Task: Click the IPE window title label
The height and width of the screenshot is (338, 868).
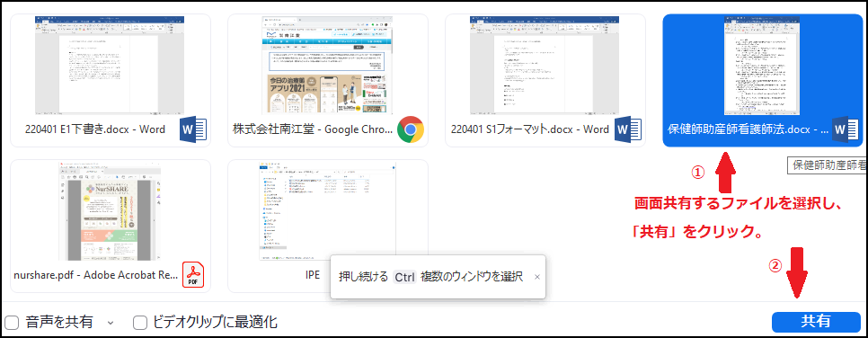Action: pyautogui.click(x=312, y=275)
